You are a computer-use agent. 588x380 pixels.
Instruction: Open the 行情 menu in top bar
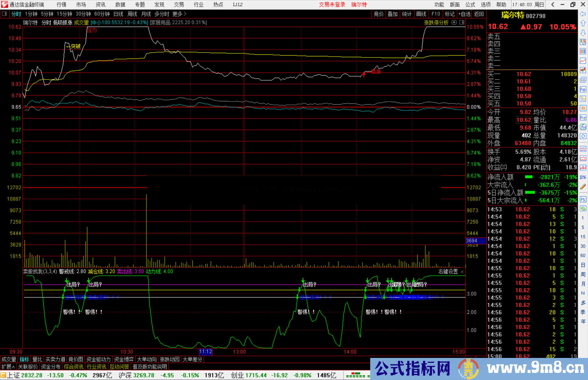[62, 5]
